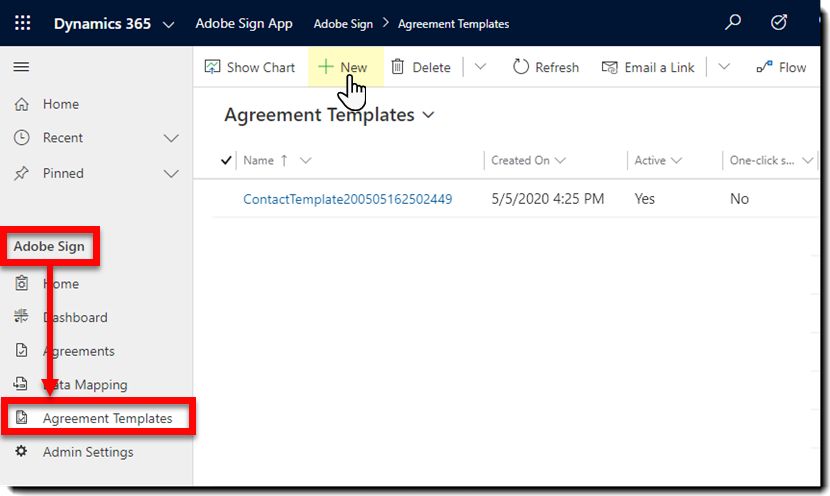Click the Active value Yes cell
Image resolution: width=830 pixels, height=496 pixels.
[644, 199]
